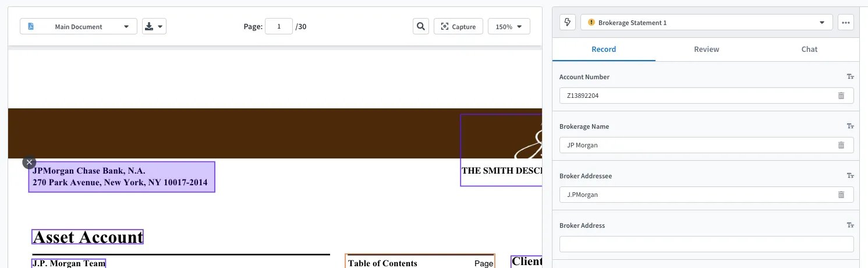Click the page number input field
Viewport: 868px width, 268px height.
tap(279, 26)
